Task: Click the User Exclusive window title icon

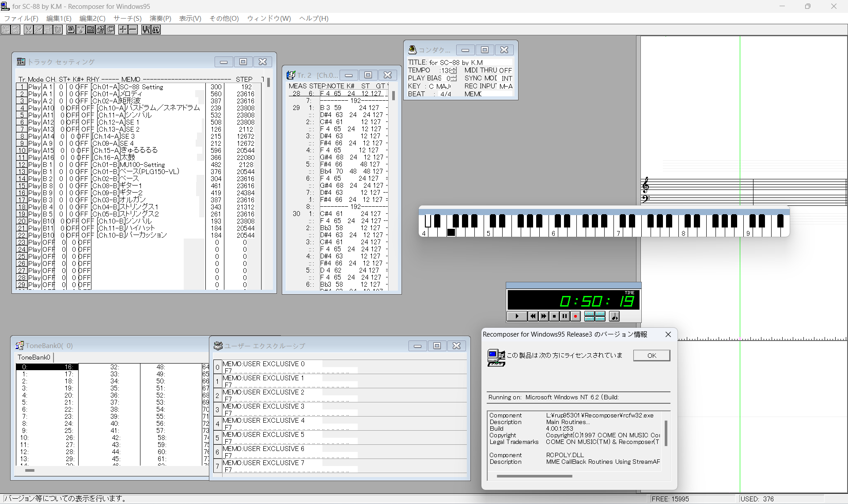Action: click(x=218, y=345)
